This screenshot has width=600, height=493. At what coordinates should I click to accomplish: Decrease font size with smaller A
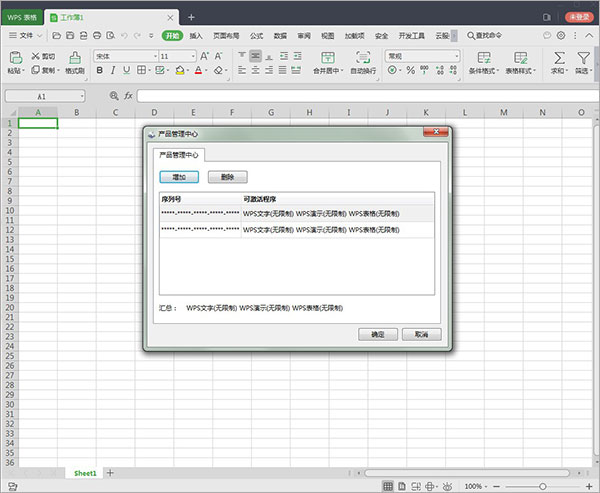(218, 56)
